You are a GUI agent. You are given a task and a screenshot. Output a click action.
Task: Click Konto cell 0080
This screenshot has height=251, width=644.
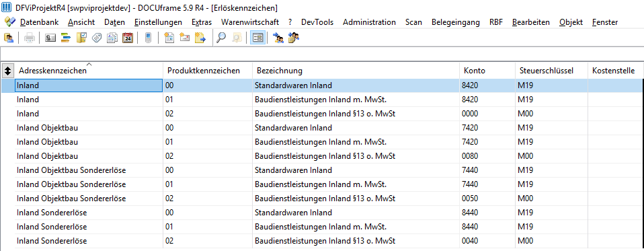pyautogui.click(x=487, y=156)
